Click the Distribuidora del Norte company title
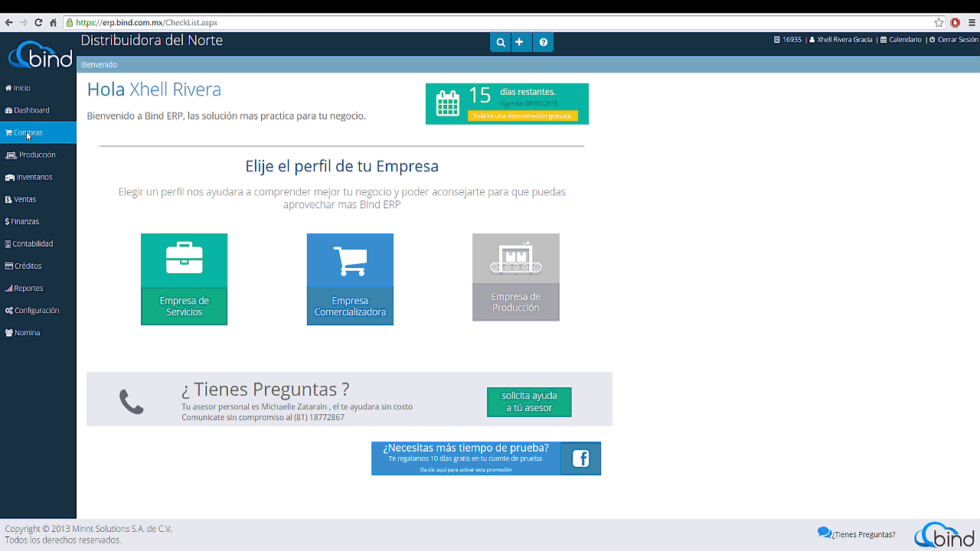The image size is (980, 551). click(x=152, y=41)
